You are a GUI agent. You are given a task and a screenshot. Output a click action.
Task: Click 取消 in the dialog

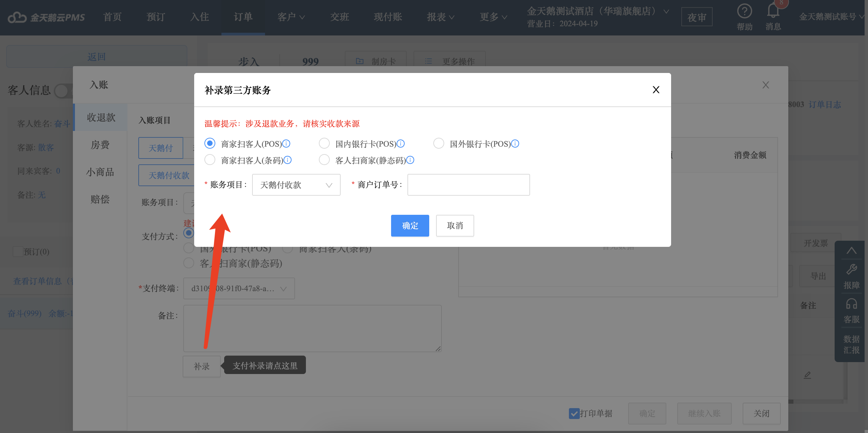point(455,226)
